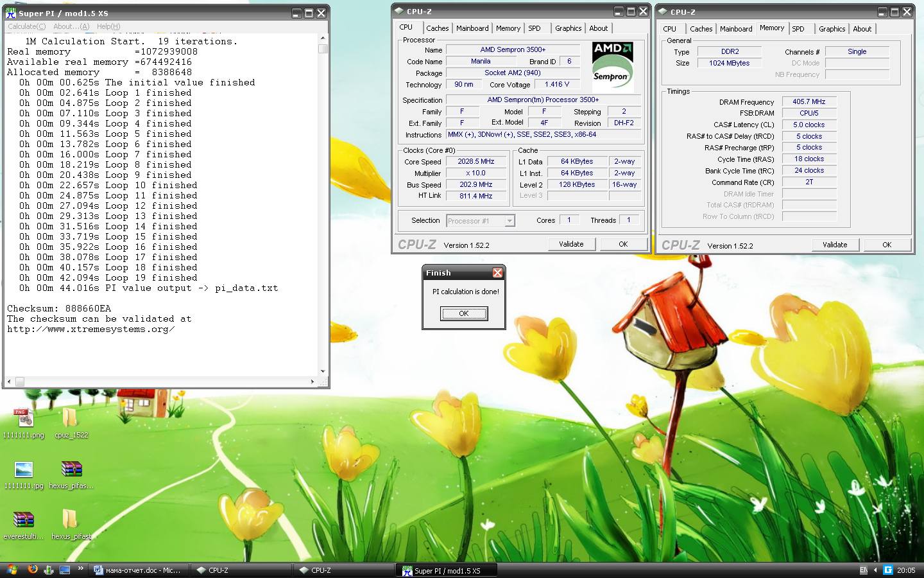Open SPD tab in processor CPU-Z window
924x578 pixels.
535,28
